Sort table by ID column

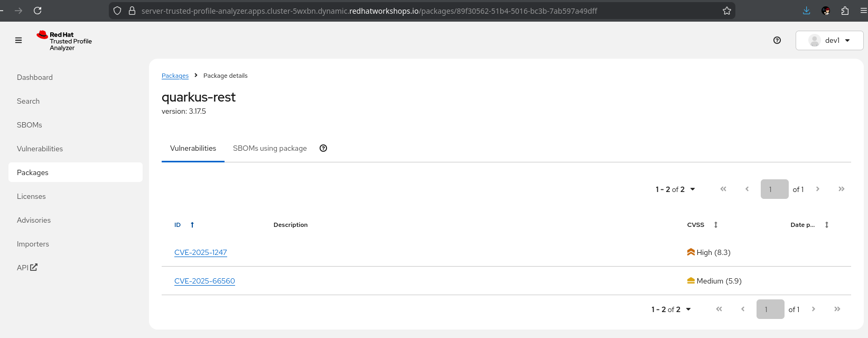tap(184, 225)
